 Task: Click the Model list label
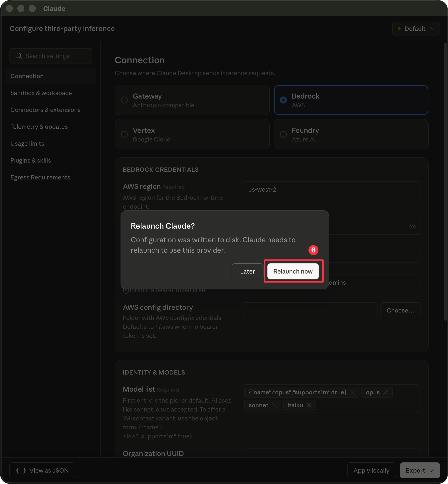point(139,389)
